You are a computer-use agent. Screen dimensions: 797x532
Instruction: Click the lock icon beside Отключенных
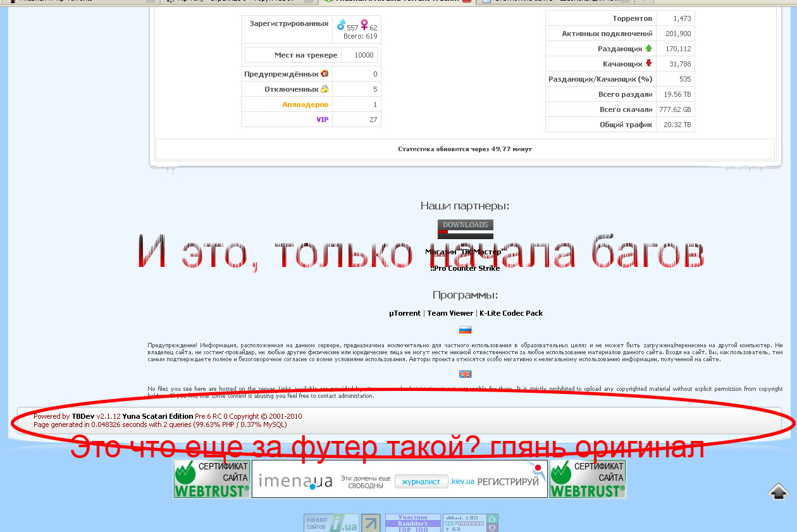324,89
